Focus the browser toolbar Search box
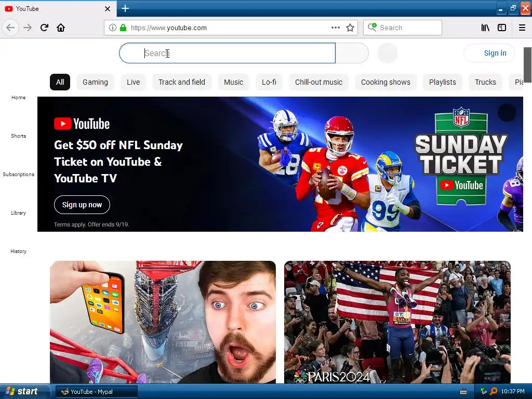 (403, 28)
